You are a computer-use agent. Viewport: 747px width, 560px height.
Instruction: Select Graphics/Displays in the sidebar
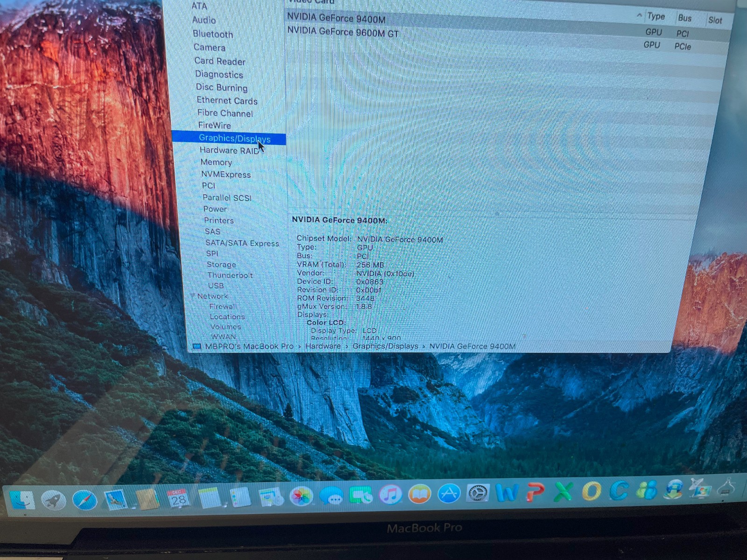tap(229, 138)
